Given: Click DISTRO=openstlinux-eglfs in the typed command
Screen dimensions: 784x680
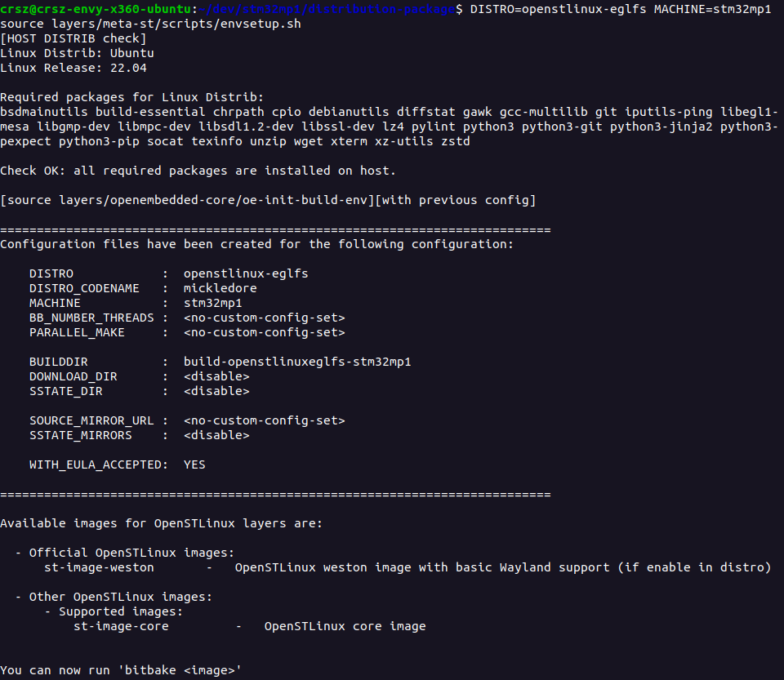Looking at the screenshot, I should click(x=558, y=9).
